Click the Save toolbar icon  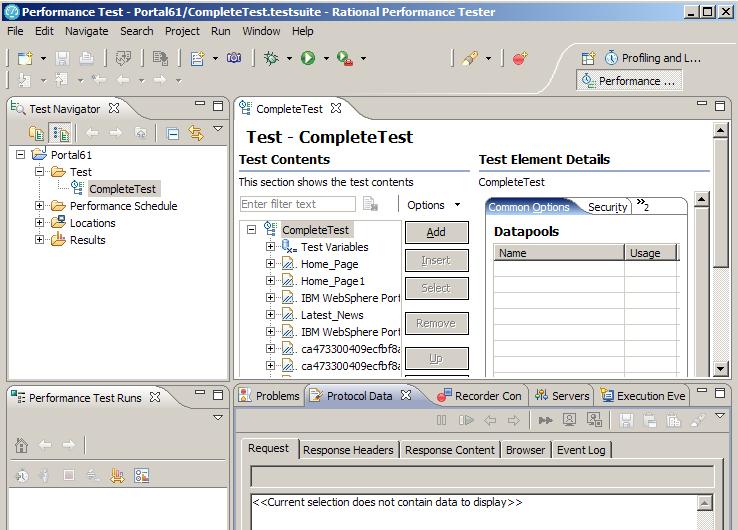(x=62, y=58)
